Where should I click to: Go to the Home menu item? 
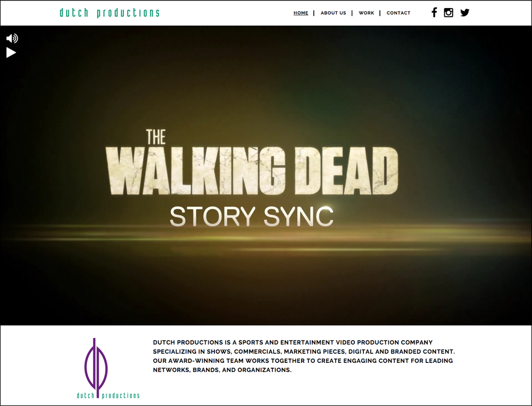301,13
